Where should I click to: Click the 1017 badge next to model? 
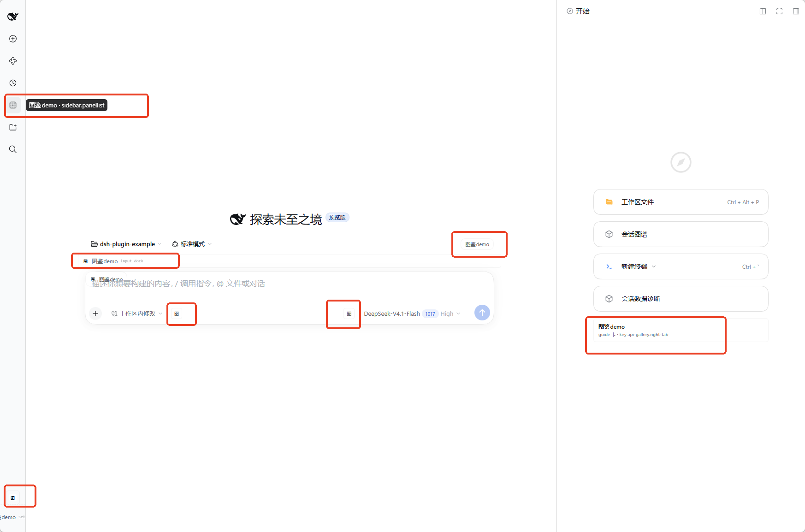(430, 314)
